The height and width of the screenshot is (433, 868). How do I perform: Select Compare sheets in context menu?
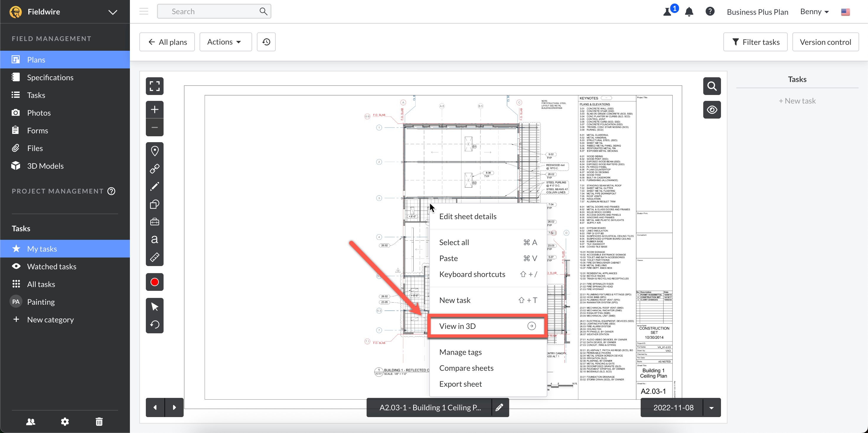466,368
